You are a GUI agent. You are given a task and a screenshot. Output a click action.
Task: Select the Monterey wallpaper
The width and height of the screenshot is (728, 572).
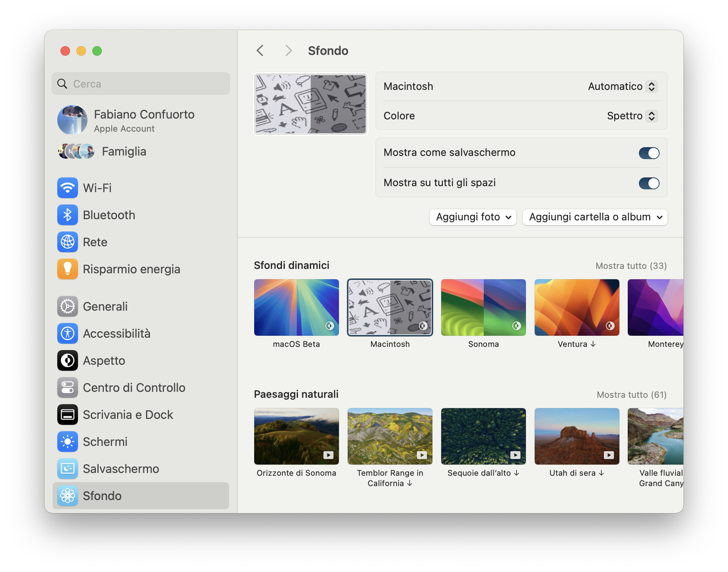point(656,307)
